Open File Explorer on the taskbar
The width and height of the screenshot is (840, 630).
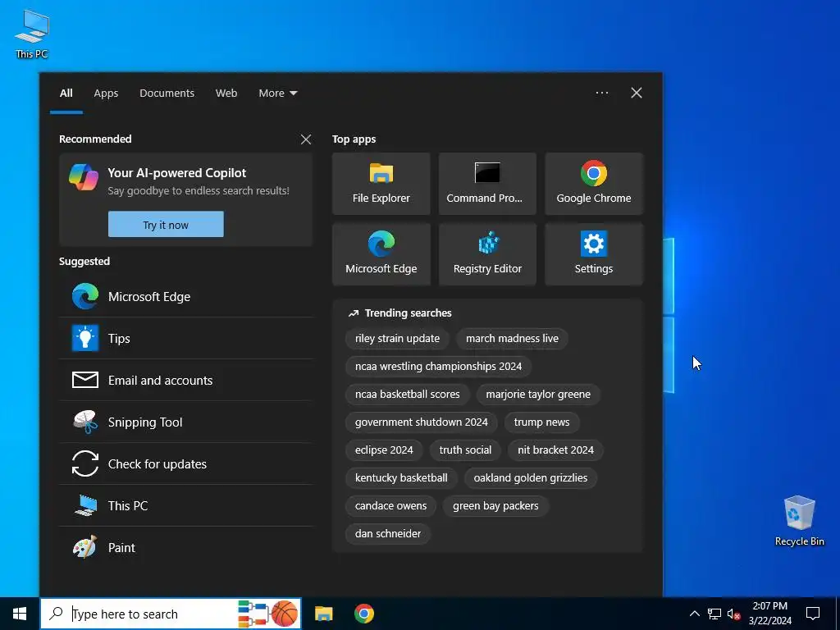[x=323, y=614]
